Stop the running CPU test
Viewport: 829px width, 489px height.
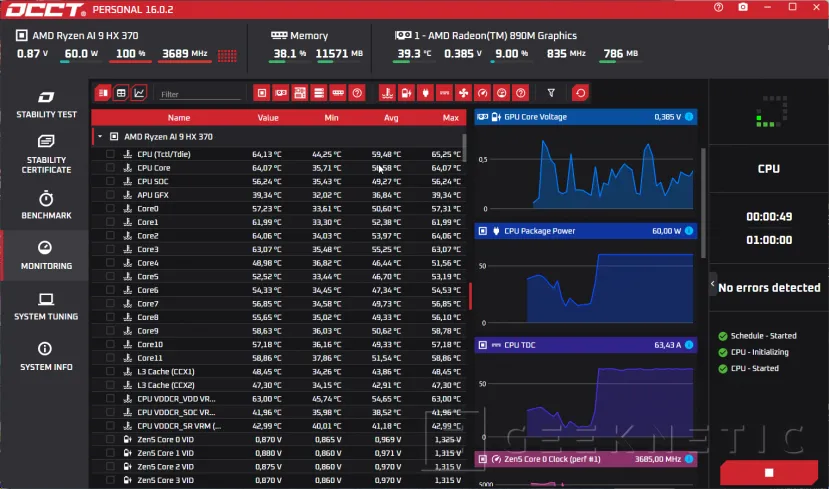click(768, 472)
